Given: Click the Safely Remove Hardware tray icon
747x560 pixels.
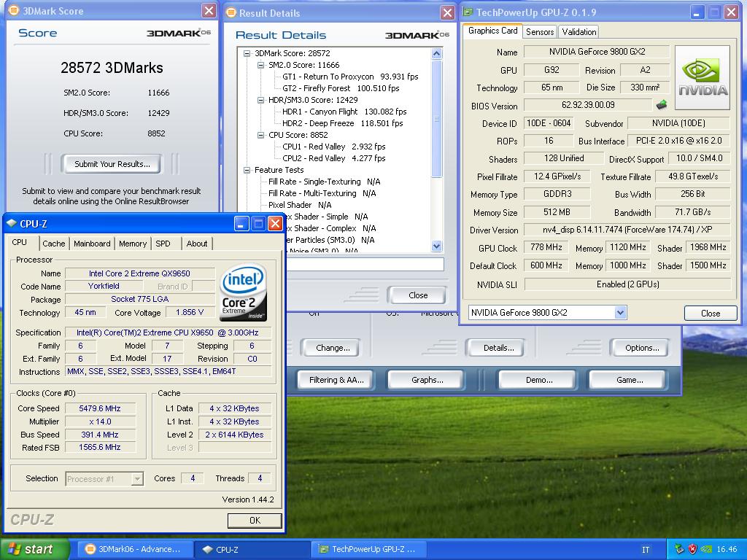Looking at the screenshot, I should click(679, 549).
